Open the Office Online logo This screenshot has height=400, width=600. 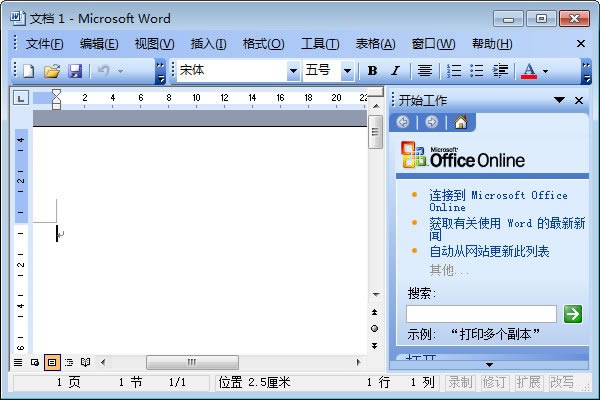463,155
